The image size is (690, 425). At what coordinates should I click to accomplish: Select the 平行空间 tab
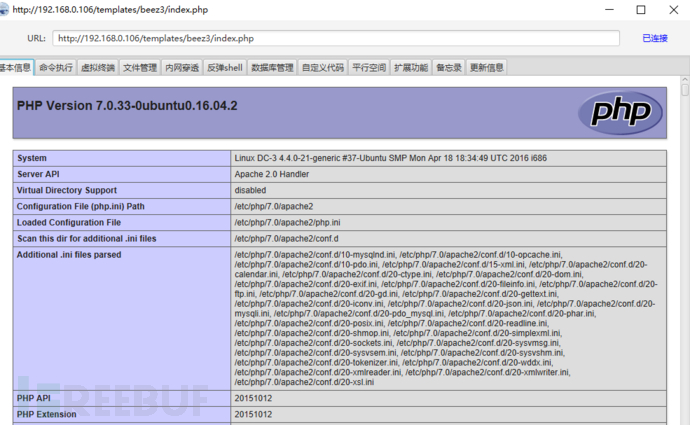click(x=369, y=67)
